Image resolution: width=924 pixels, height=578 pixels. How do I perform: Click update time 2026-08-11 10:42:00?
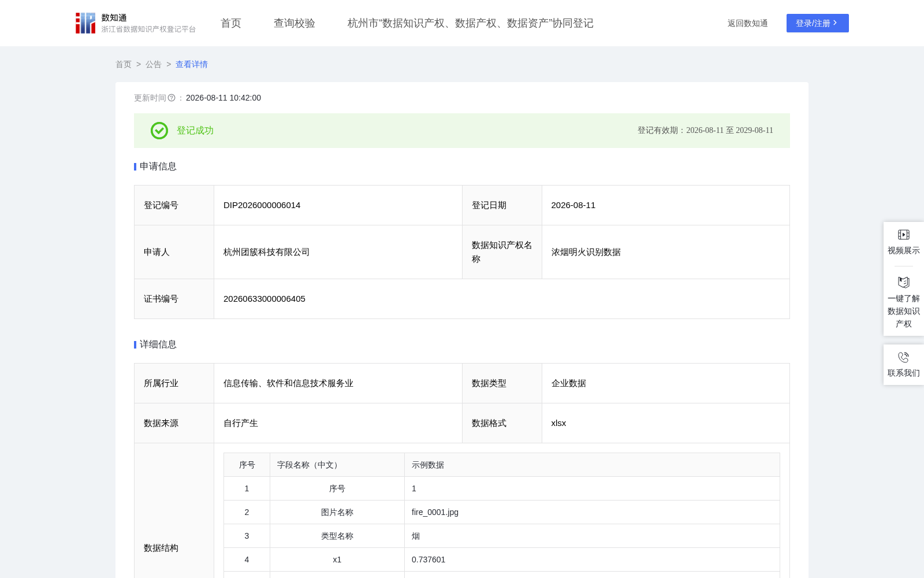(x=223, y=98)
